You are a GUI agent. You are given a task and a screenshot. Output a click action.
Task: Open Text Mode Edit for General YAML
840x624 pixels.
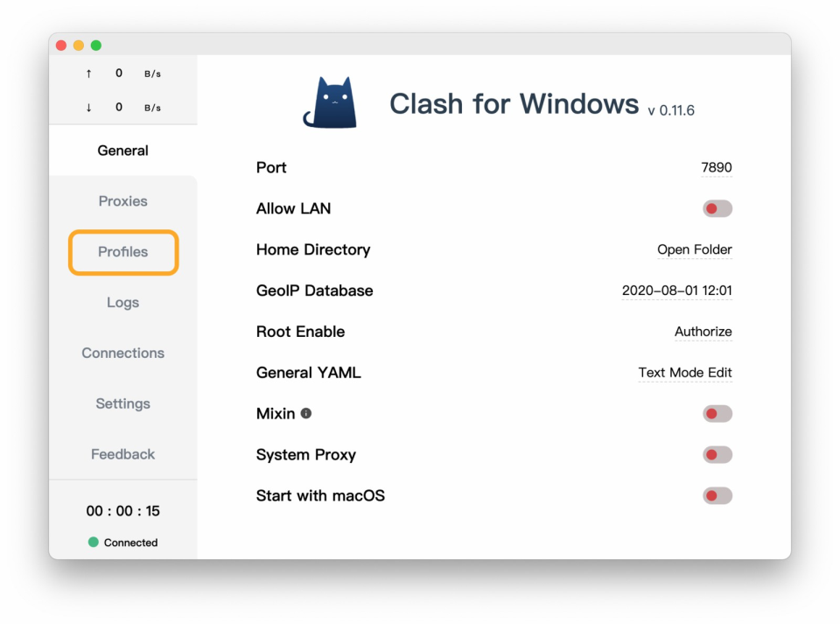(x=685, y=373)
